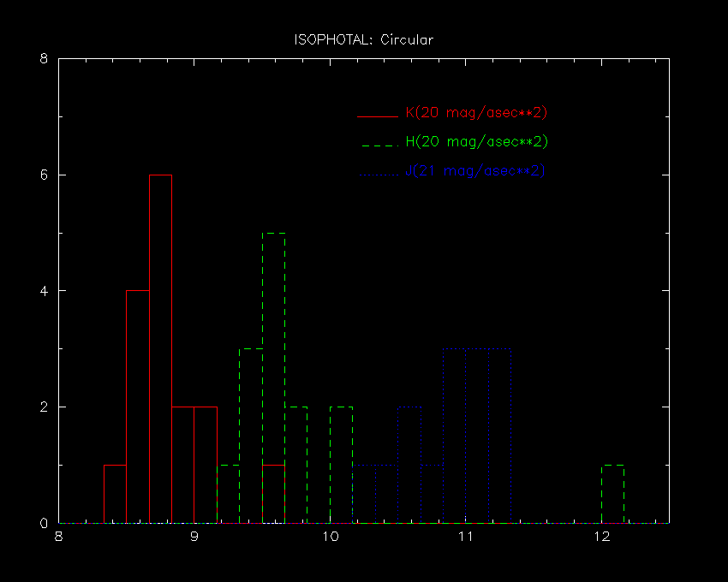The width and height of the screenshot is (728, 582).
Task: Click the green dashed bar of height 3
Action: (x=251, y=436)
